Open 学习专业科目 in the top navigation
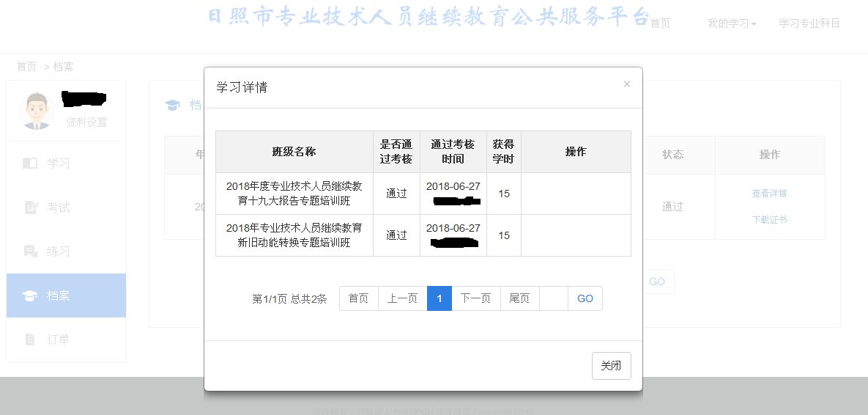Viewport: 868px width, 415px height. tap(809, 23)
